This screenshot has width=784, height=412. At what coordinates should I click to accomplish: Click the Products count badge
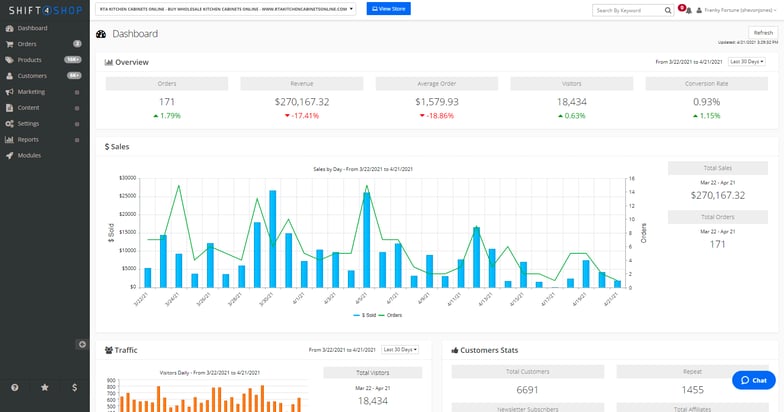(72, 60)
